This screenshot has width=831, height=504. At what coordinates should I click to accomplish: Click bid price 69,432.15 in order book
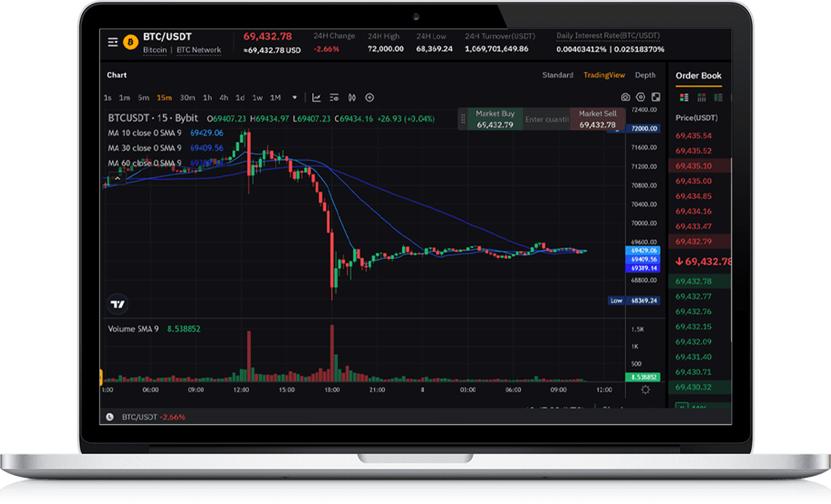click(x=694, y=326)
